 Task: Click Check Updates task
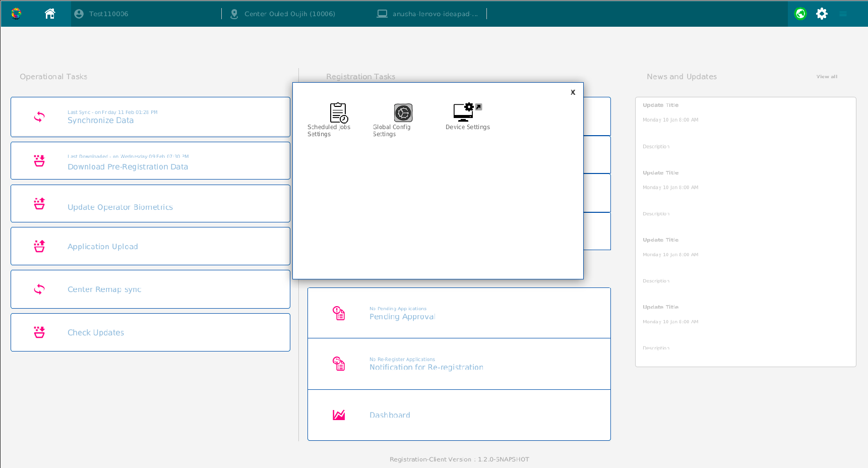pos(96,333)
